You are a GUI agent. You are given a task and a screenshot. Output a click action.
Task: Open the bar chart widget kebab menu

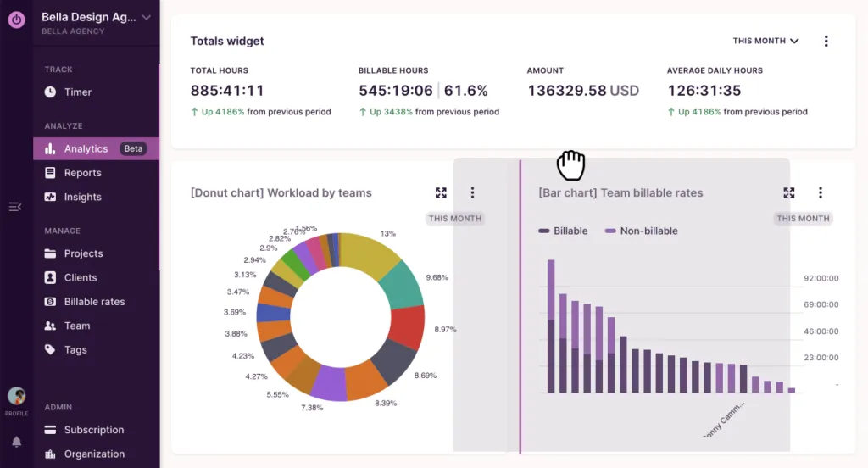(x=821, y=193)
